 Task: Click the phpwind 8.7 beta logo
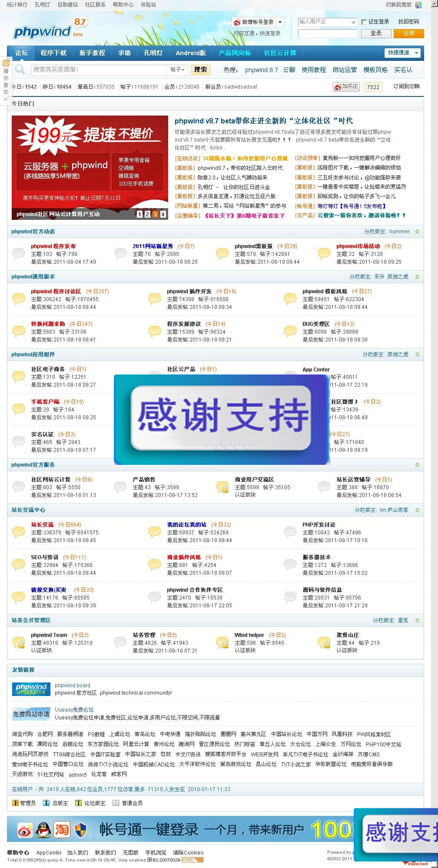pos(50,28)
